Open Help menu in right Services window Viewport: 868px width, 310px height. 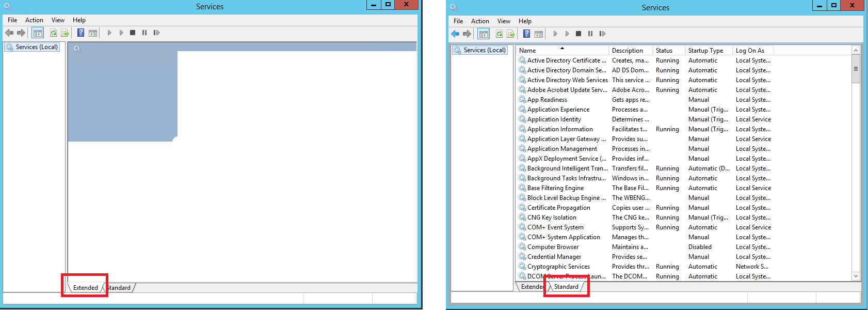pyautogui.click(x=525, y=21)
